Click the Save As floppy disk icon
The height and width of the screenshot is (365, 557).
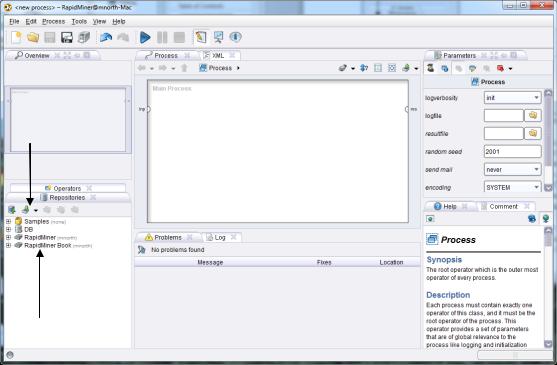[x=66, y=37]
